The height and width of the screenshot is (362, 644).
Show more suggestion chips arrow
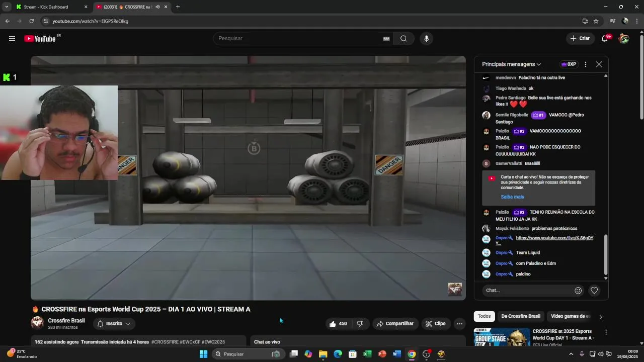(x=600, y=317)
